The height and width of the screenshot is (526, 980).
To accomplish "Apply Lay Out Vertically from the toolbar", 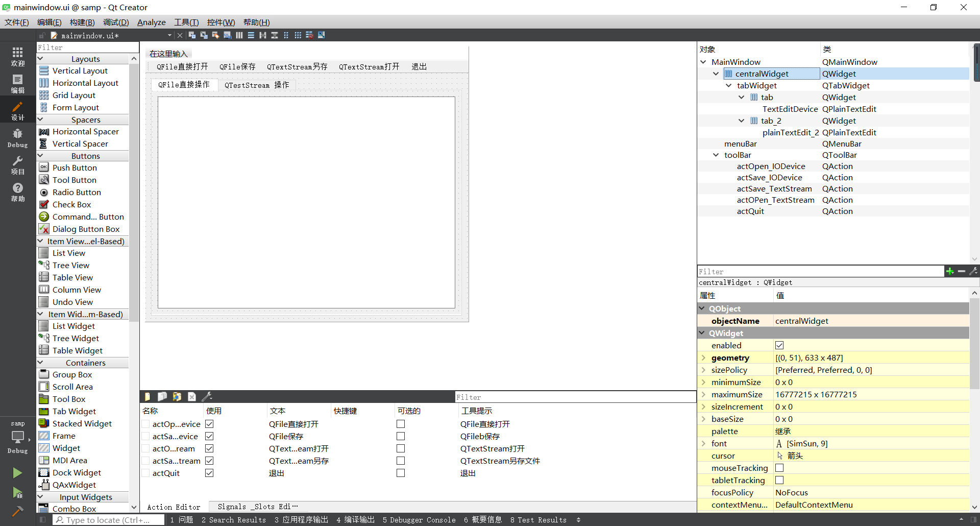I will (x=251, y=35).
